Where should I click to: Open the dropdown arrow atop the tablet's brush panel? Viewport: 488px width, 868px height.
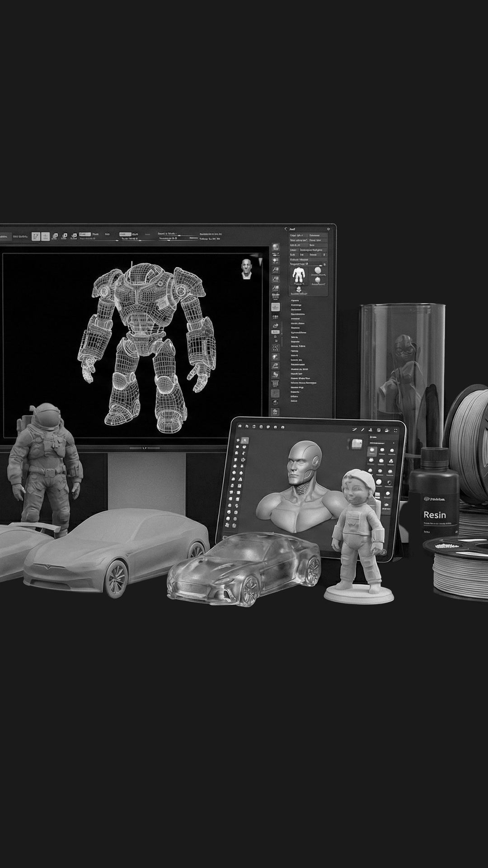pos(394,443)
